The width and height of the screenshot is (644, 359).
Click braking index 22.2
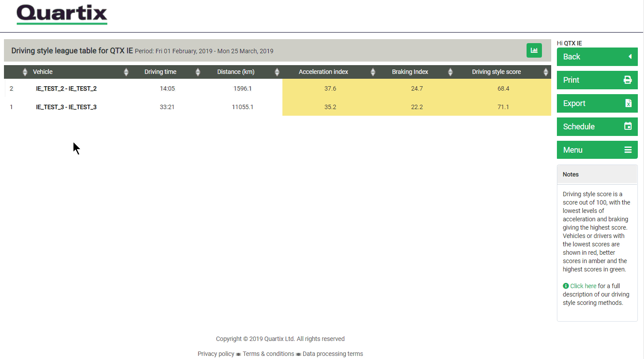pos(417,107)
